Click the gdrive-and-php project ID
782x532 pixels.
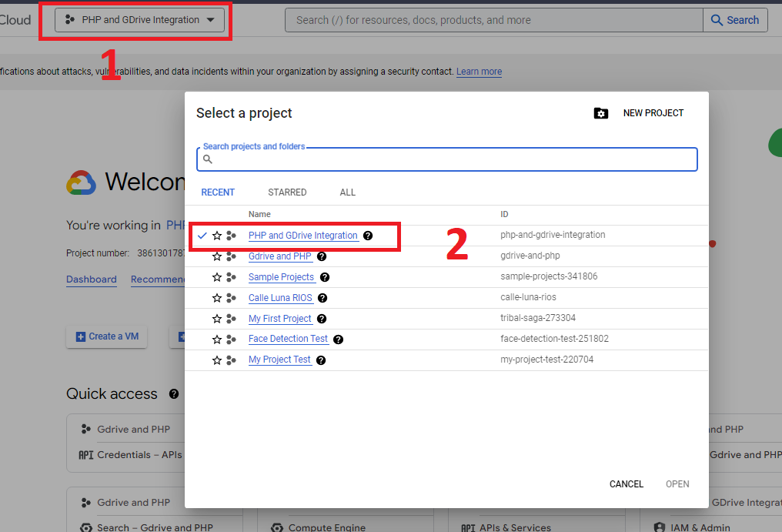[530, 256]
